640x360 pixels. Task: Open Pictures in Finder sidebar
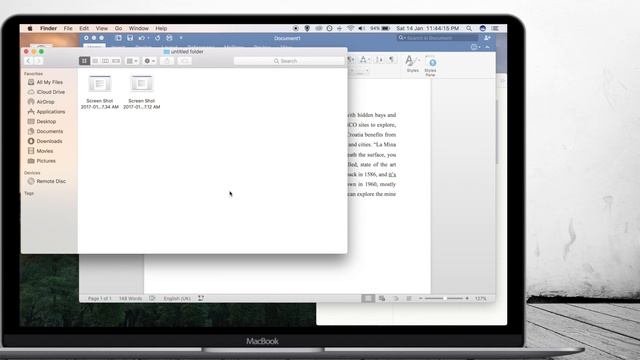42,161
